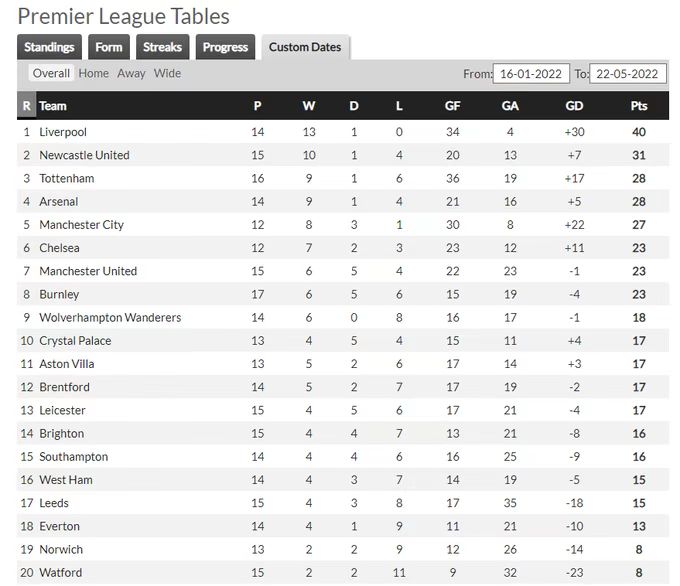This screenshot has height=586, width=680.
Task: Click the Manchester City row link
Action: coord(81,225)
